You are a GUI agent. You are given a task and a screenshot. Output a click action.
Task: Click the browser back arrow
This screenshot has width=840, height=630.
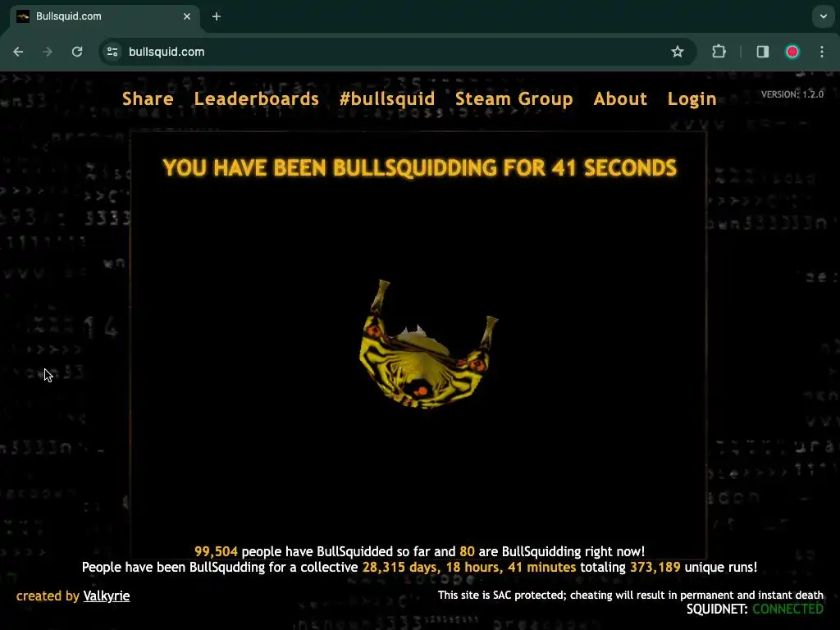tap(18, 52)
